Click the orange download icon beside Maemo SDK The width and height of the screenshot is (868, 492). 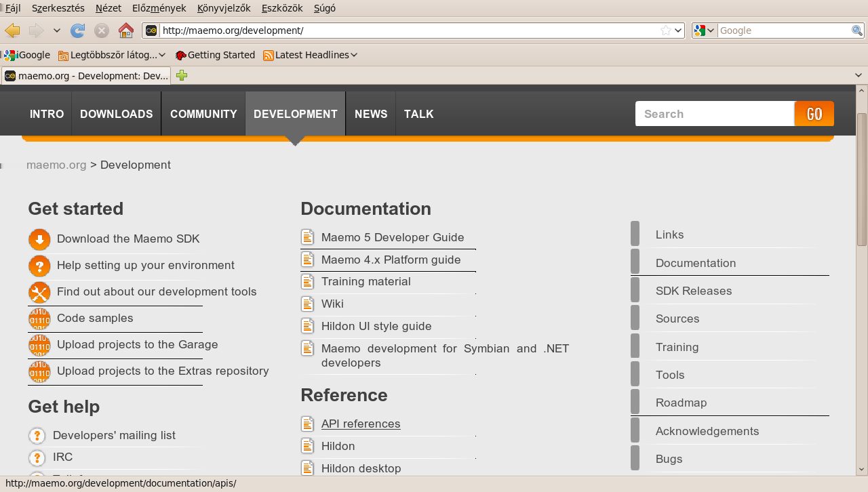tap(39, 239)
